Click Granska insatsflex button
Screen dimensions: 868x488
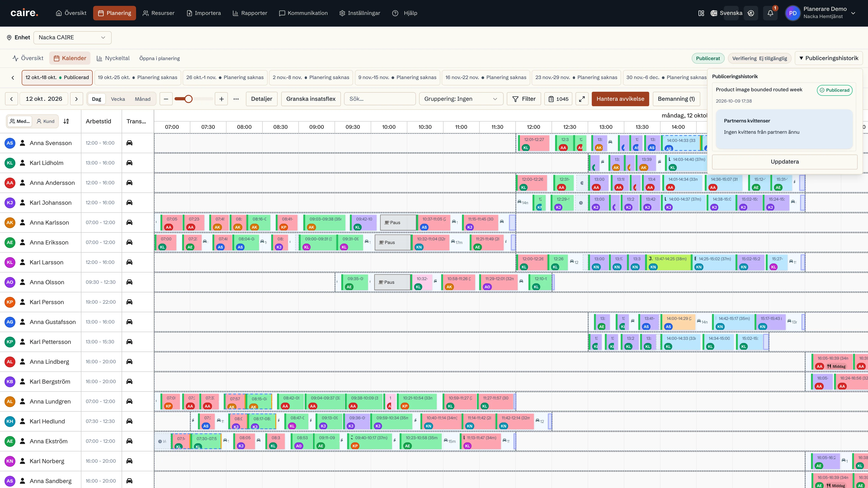pos(311,99)
